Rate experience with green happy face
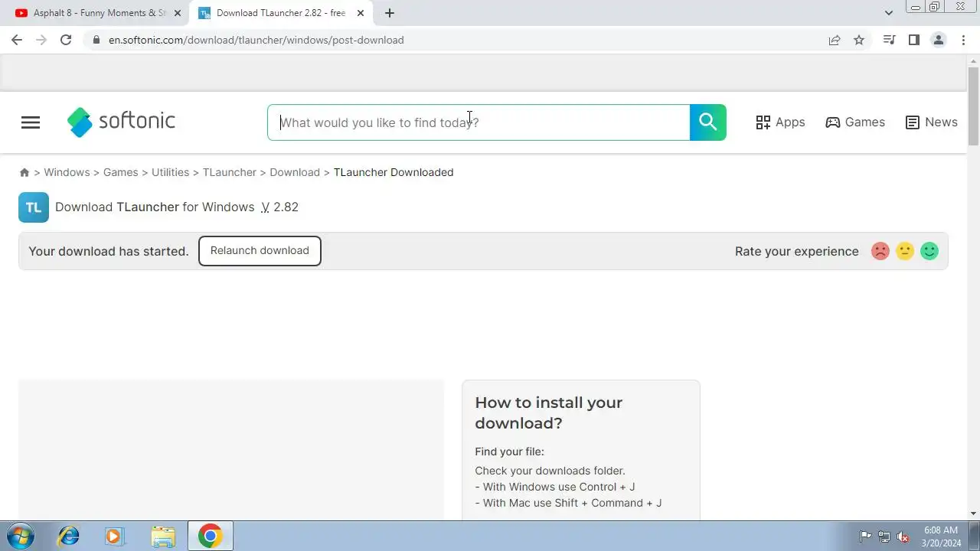Viewport: 980px width, 551px height. tap(929, 251)
